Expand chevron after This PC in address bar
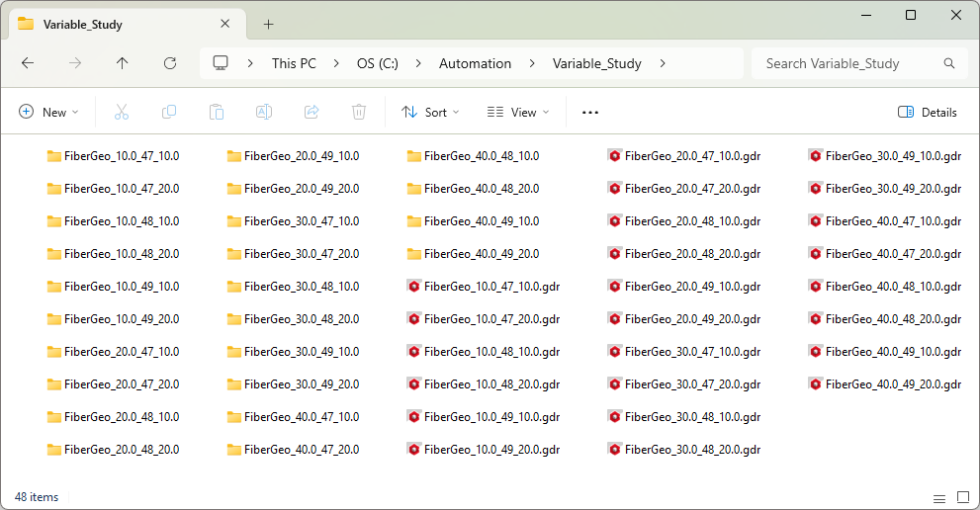The height and width of the screenshot is (510, 980). 336,63
